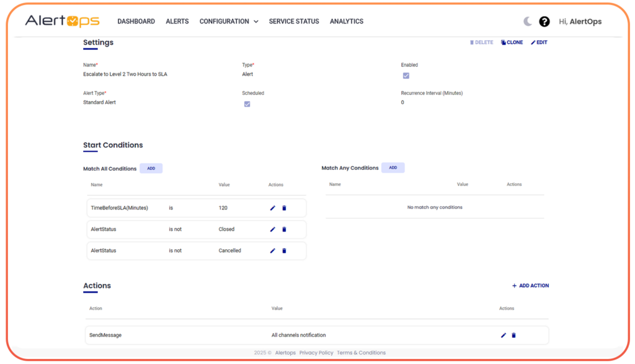Click the AlertOps logo
635x364 pixels.
(x=62, y=20)
